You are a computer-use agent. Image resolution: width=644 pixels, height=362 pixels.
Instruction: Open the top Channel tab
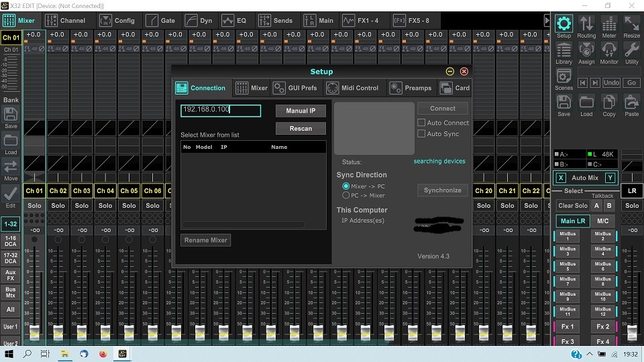(x=65, y=21)
